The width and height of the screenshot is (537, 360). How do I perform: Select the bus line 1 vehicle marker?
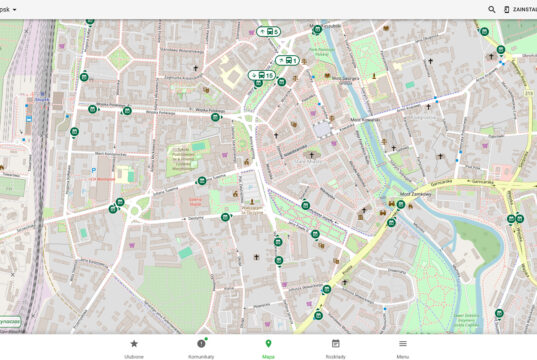click(x=287, y=61)
